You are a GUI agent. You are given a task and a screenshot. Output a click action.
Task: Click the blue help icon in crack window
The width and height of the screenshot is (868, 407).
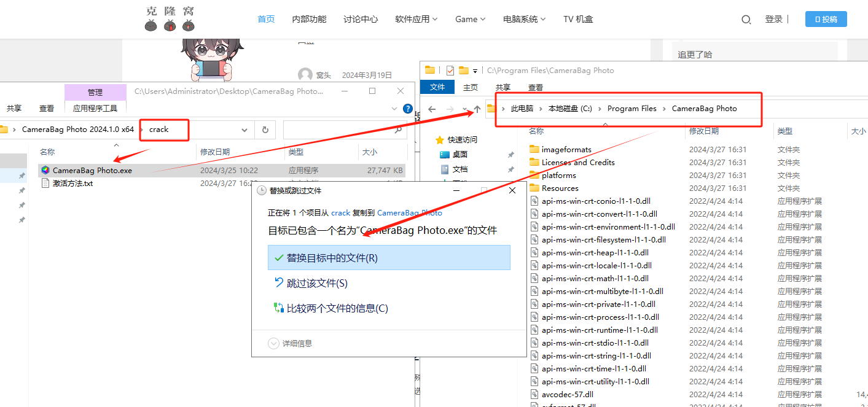click(x=407, y=109)
